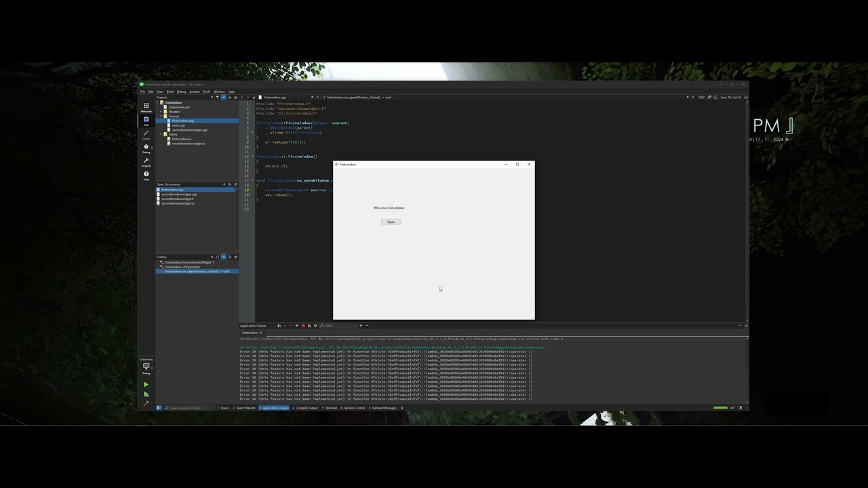The image size is (868, 488).
Task: Open Search Results output pane
Action: coord(244,408)
